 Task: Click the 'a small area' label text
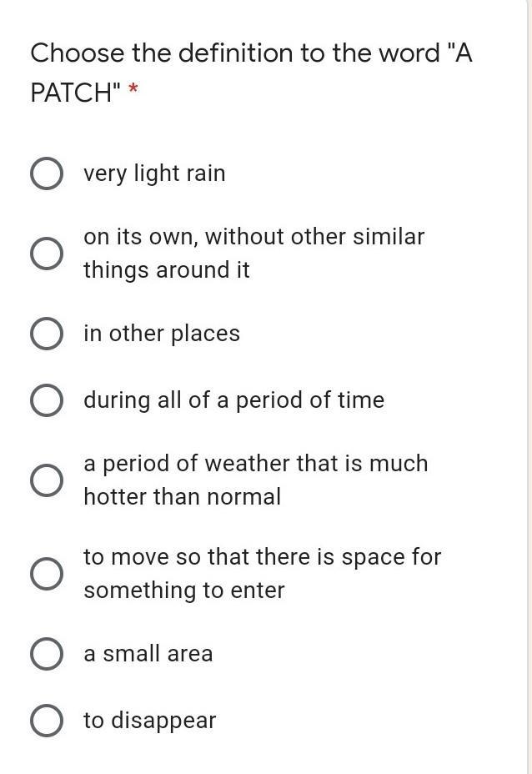[x=148, y=654]
